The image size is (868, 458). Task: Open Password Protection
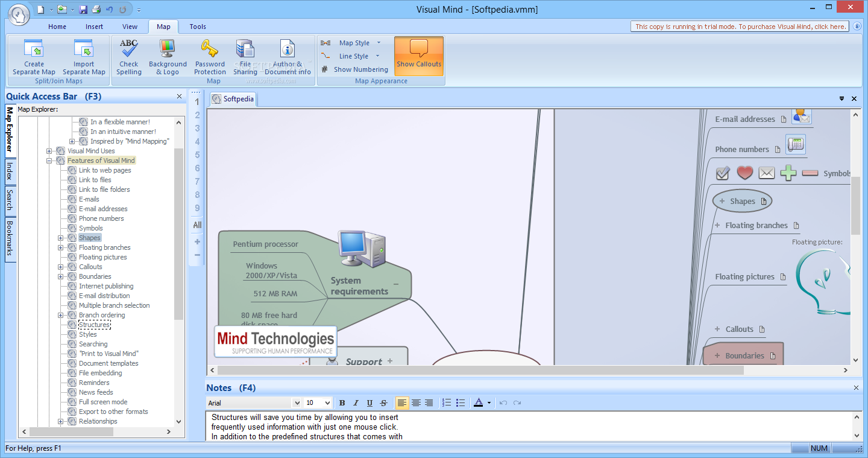[x=210, y=57]
